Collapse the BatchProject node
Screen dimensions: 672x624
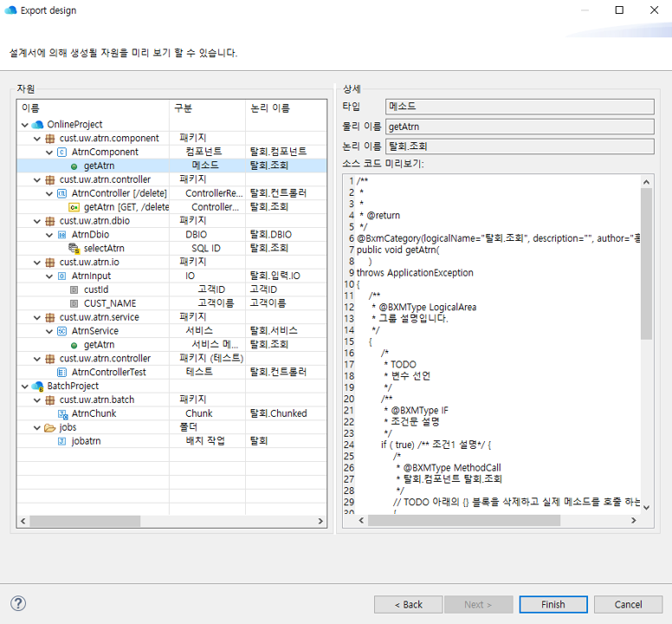pos(25,386)
